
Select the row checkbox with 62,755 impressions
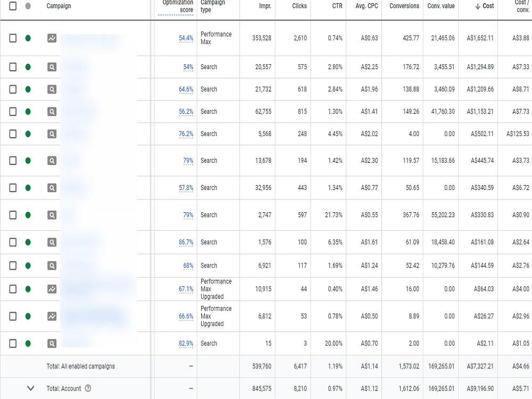[x=13, y=112]
